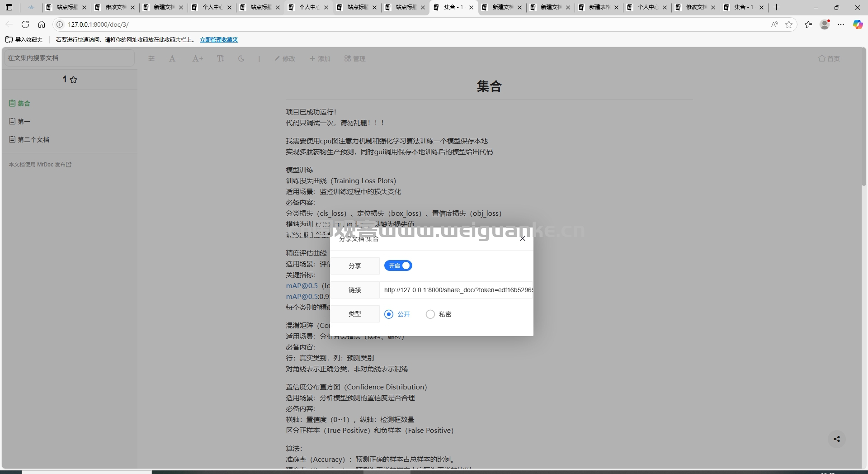Open 管理 document management
The height and width of the screenshot is (474, 868).
pyautogui.click(x=355, y=58)
